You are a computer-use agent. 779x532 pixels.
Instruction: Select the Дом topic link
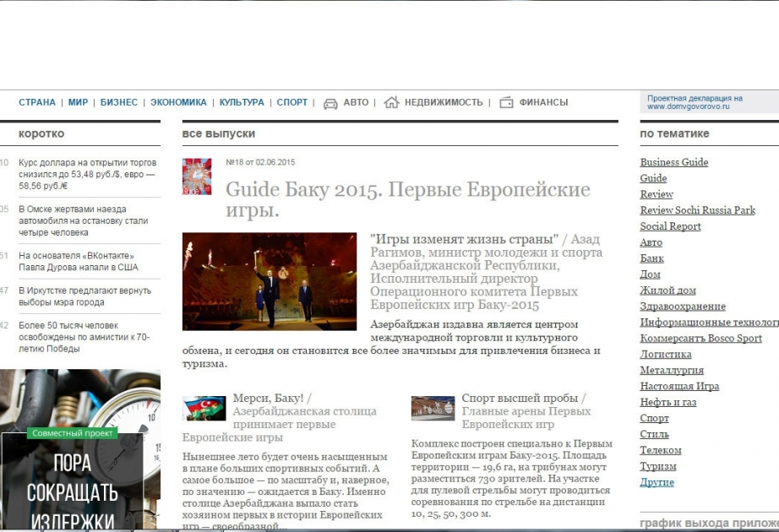pyautogui.click(x=651, y=274)
